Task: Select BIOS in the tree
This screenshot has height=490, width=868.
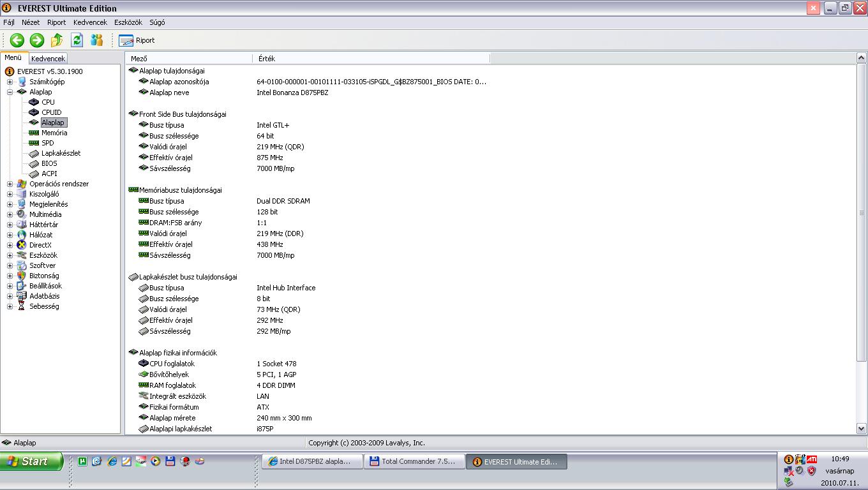Action: click(x=49, y=163)
